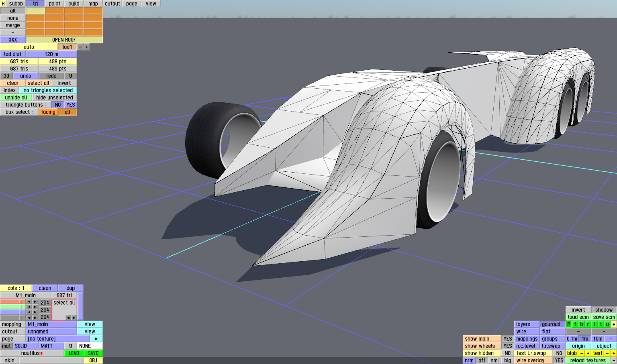Image resolution: width=617 pixels, height=364 pixels.
Task: Decrease blue value with its left arrow
Action: coord(29,312)
